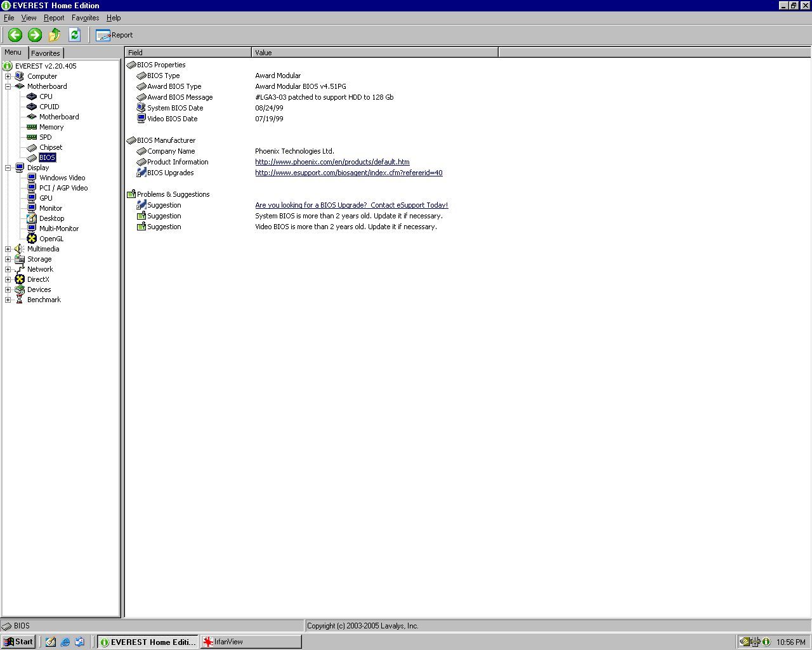812x650 pixels.
Task: Select the Memory tree item
Action: [x=51, y=127]
